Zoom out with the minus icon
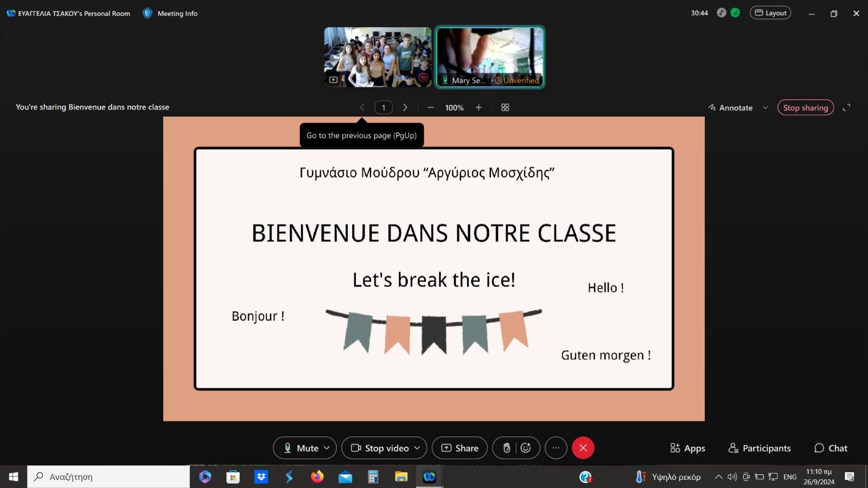The image size is (868, 488). click(x=430, y=107)
